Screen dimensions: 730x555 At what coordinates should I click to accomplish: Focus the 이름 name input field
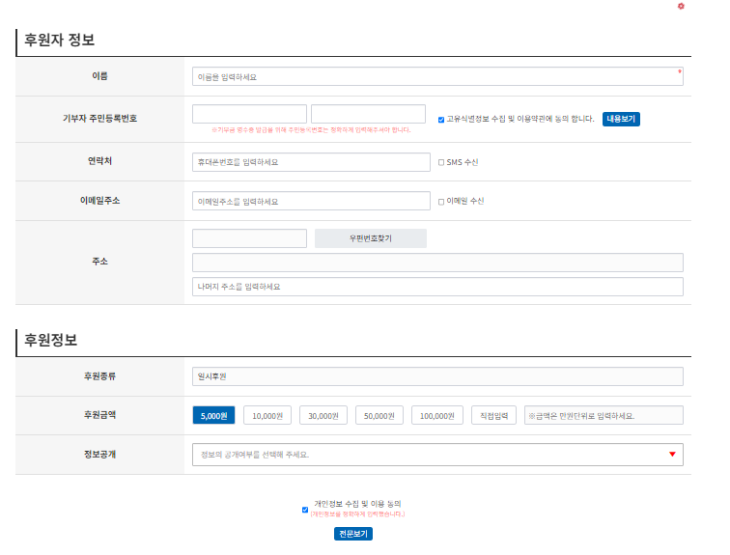tap(438, 76)
